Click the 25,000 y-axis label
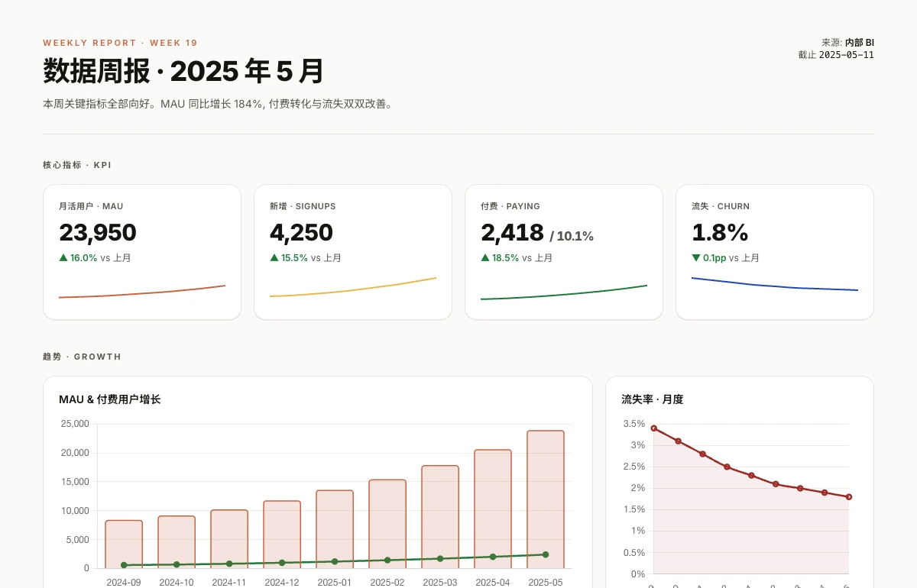This screenshot has height=588, width=917. pyautogui.click(x=76, y=424)
